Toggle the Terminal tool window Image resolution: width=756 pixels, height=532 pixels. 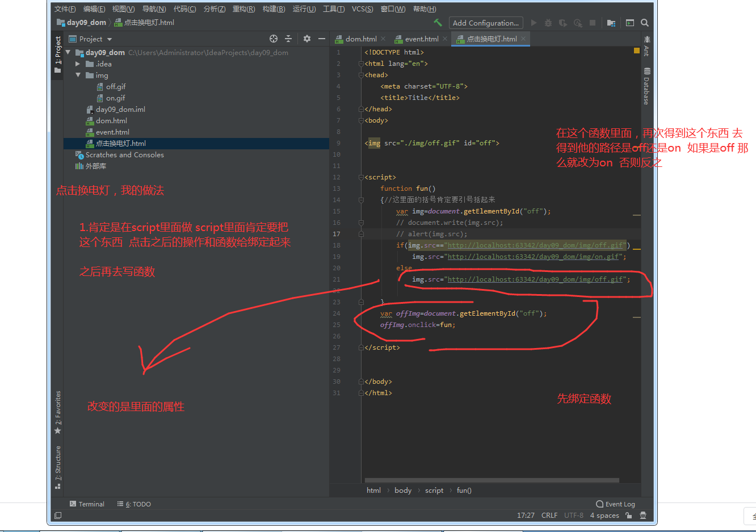(87, 504)
